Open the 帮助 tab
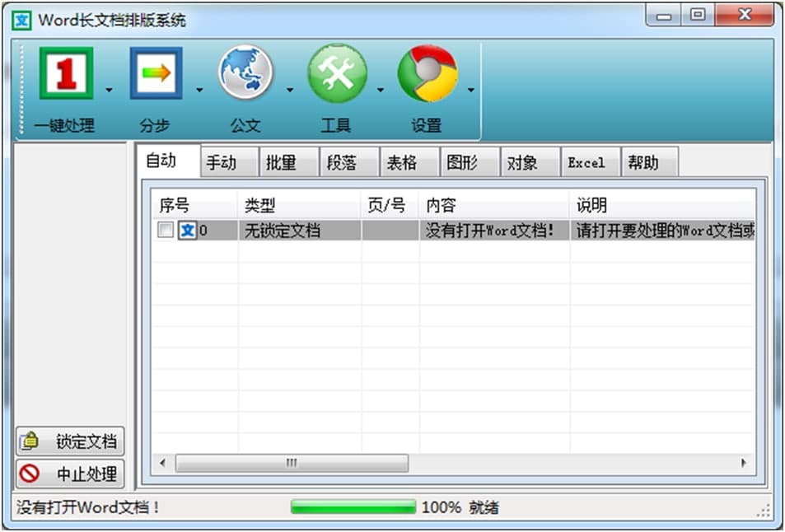This screenshot has height=532, width=785. [650, 162]
